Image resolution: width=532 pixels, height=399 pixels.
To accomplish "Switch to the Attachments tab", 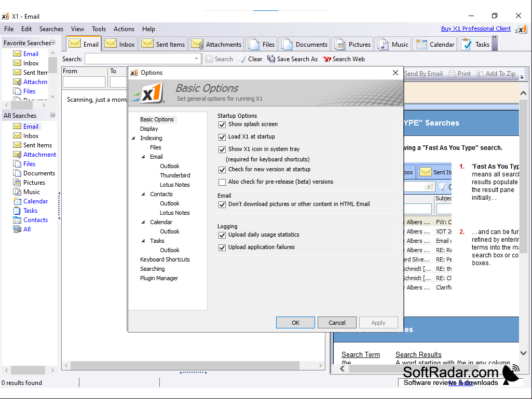I will click(216, 44).
